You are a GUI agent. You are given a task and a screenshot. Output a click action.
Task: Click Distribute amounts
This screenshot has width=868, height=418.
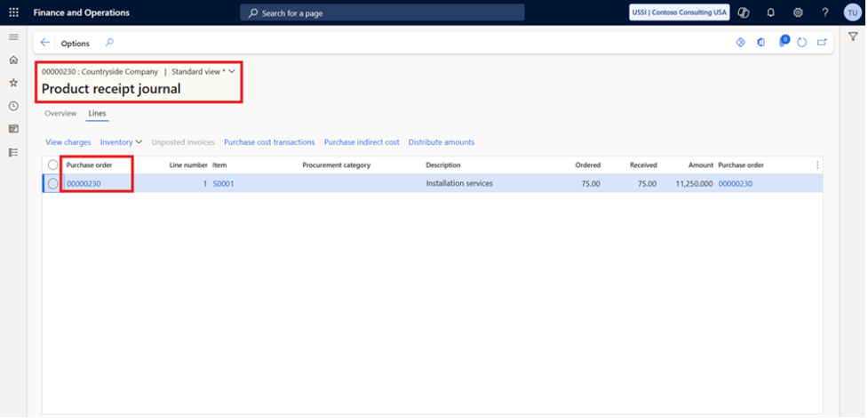(x=442, y=142)
